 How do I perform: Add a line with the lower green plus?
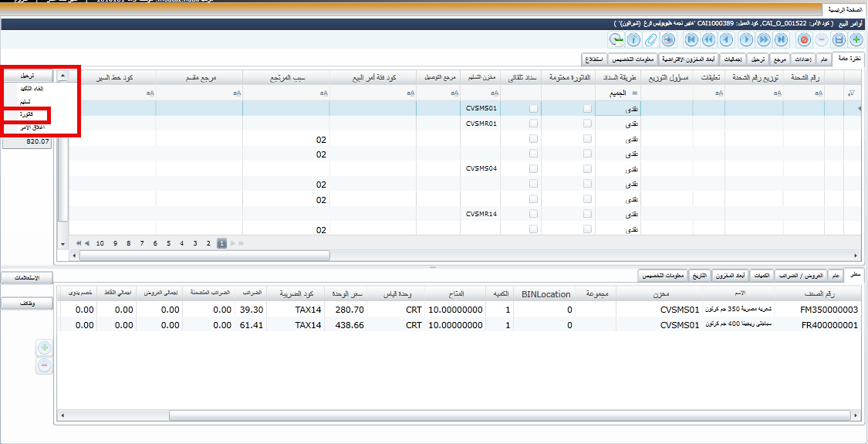click(x=45, y=348)
